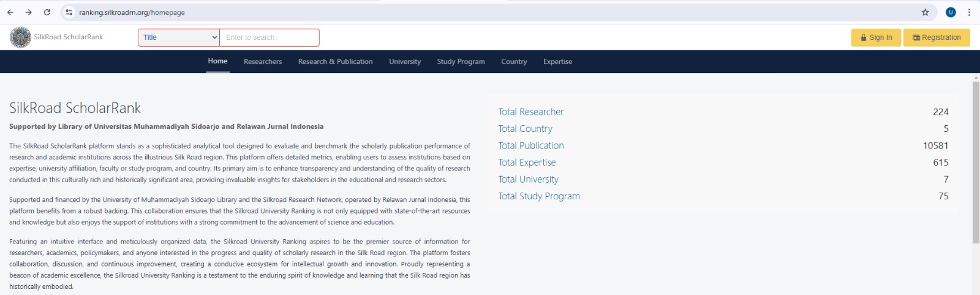
Task: Click the Total Publication link
Action: click(x=531, y=145)
